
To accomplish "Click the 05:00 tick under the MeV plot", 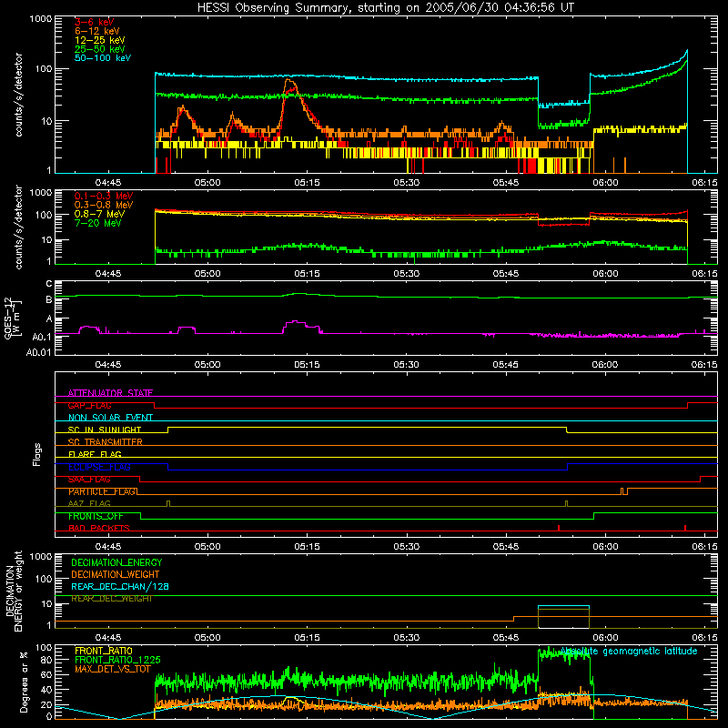I will 207,274.
